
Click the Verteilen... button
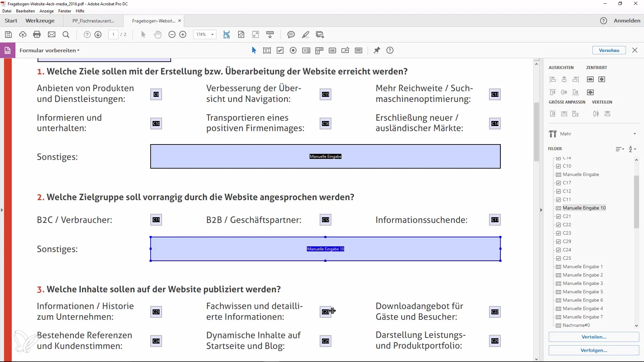coord(594,337)
